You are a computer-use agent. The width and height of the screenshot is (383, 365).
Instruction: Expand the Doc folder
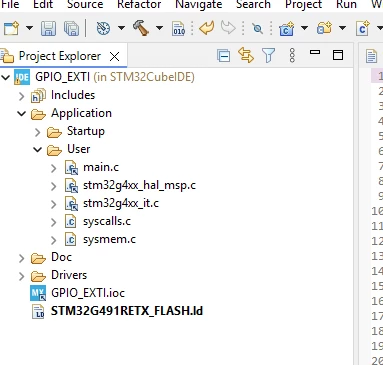tap(22, 258)
